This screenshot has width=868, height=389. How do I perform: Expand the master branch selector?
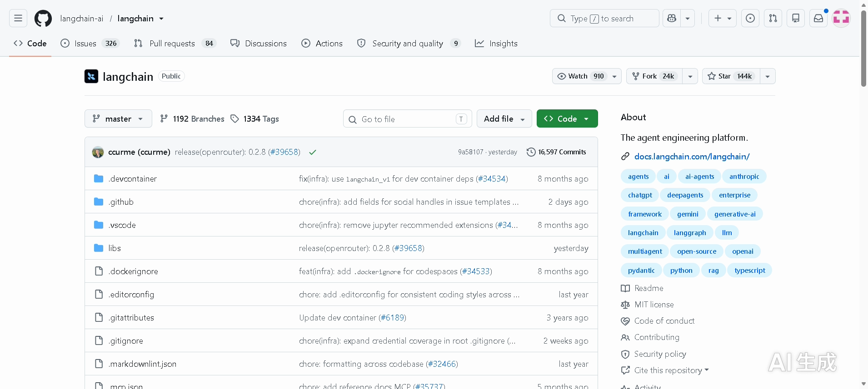pos(118,119)
